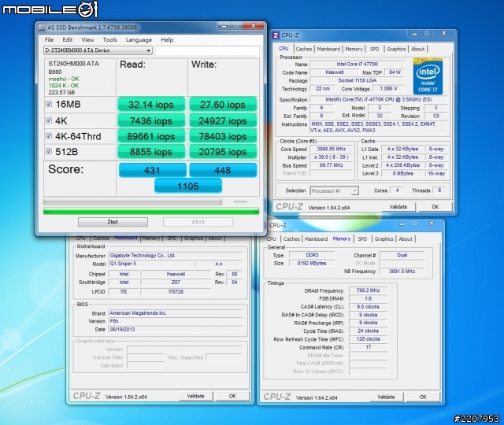
Task: Select CPU tab in the Memory CPU-Z window
Action: [272, 239]
